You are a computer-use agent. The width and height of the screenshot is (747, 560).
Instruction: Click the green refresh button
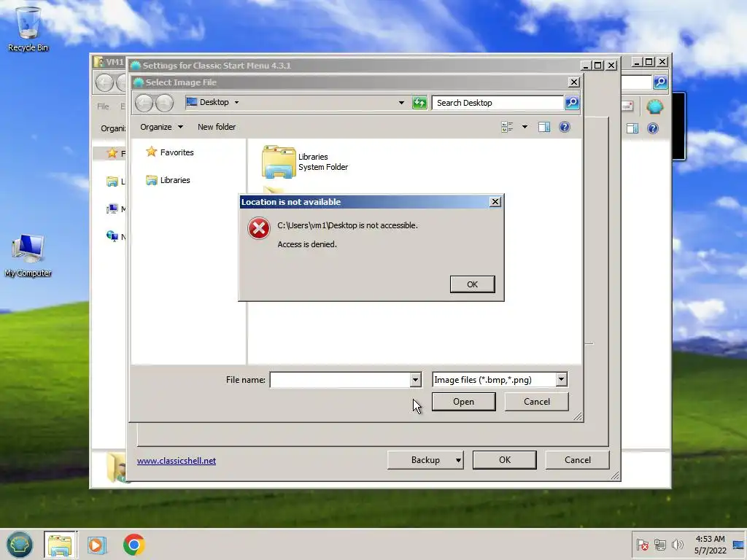tap(419, 102)
